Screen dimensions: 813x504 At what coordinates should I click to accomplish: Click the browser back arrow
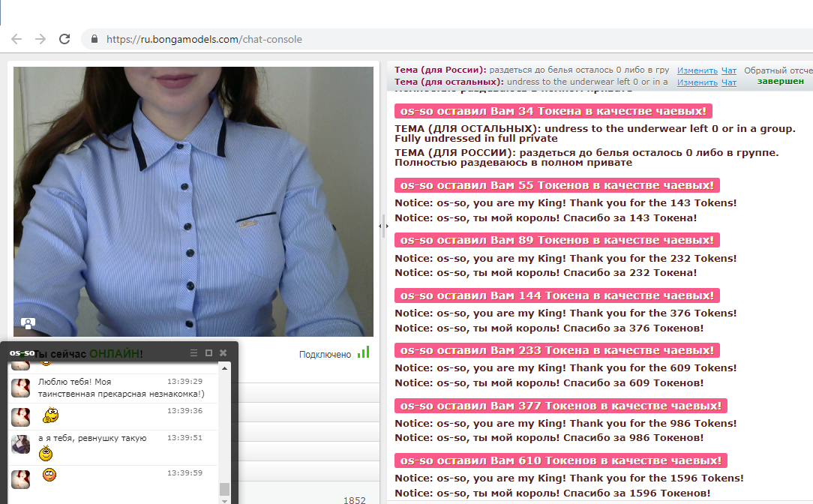[16, 39]
